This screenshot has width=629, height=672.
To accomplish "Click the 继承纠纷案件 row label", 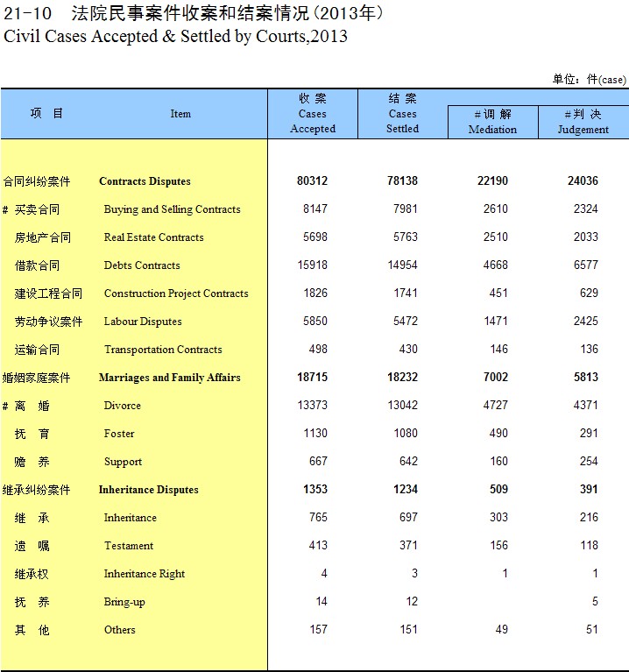I will (37, 491).
